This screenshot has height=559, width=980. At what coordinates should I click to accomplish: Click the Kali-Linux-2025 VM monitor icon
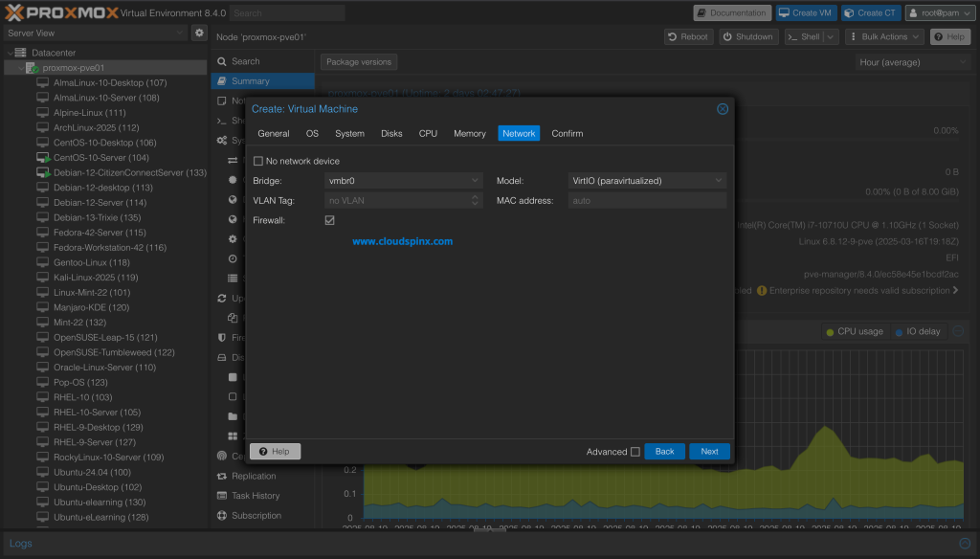coord(42,278)
